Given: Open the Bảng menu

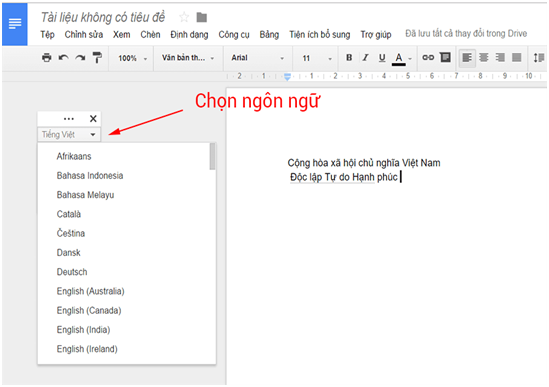Looking at the screenshot, I should pyautogui.click(x=269, y=35).
